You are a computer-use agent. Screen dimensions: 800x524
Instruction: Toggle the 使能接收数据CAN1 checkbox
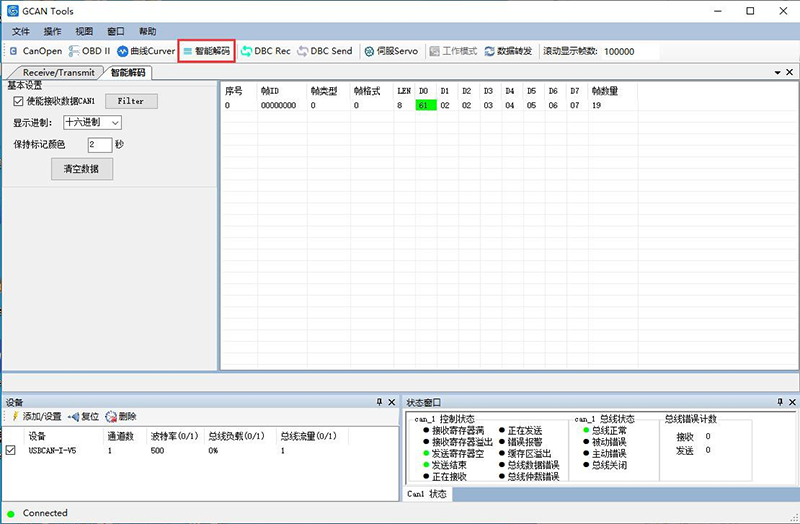tap(18, 101)
